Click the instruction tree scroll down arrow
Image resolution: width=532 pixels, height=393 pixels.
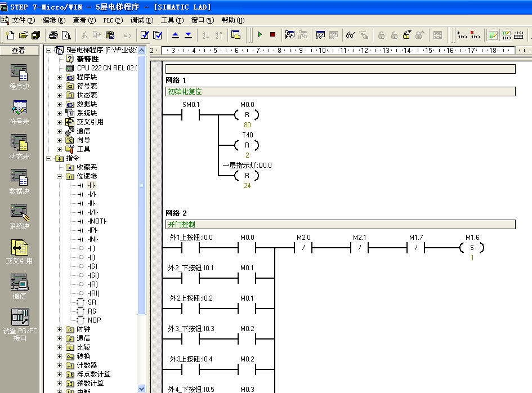click(x=142, y=389)
